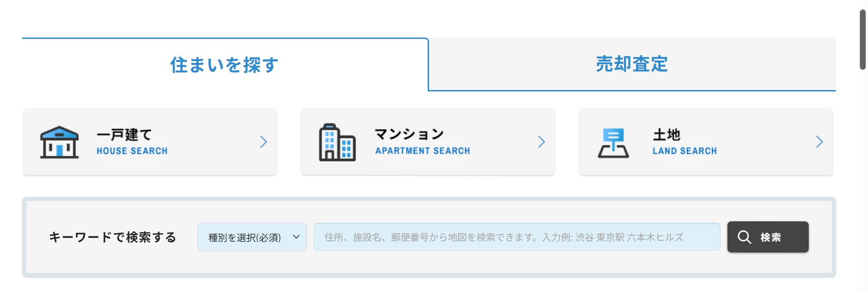This screenshot has height=291, width=868.
Task: Click the blue house icon
Action: pyautogui.click(x=59, y=142)
